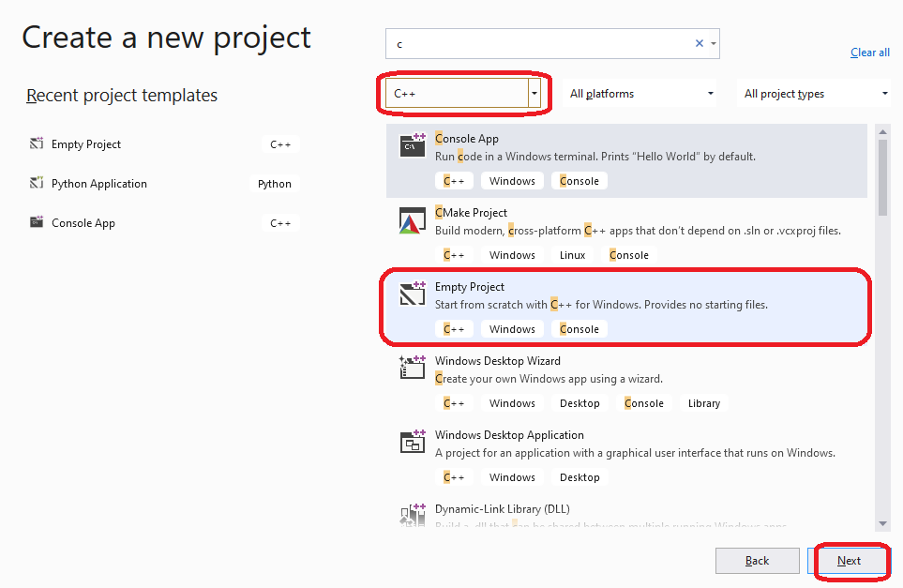Click the Recent project templates heading
This screenshot has width=903, height=588.
[122, 95]
